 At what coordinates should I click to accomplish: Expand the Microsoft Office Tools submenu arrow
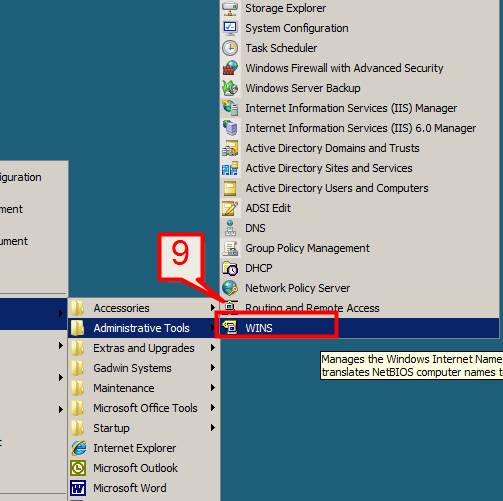click(213, 407)
